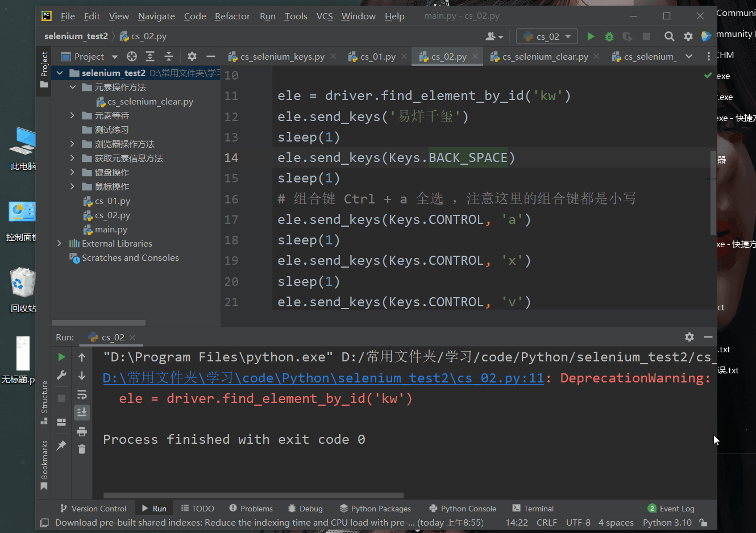Collapse the selenium_test2 root folder

tap(60, 73)
